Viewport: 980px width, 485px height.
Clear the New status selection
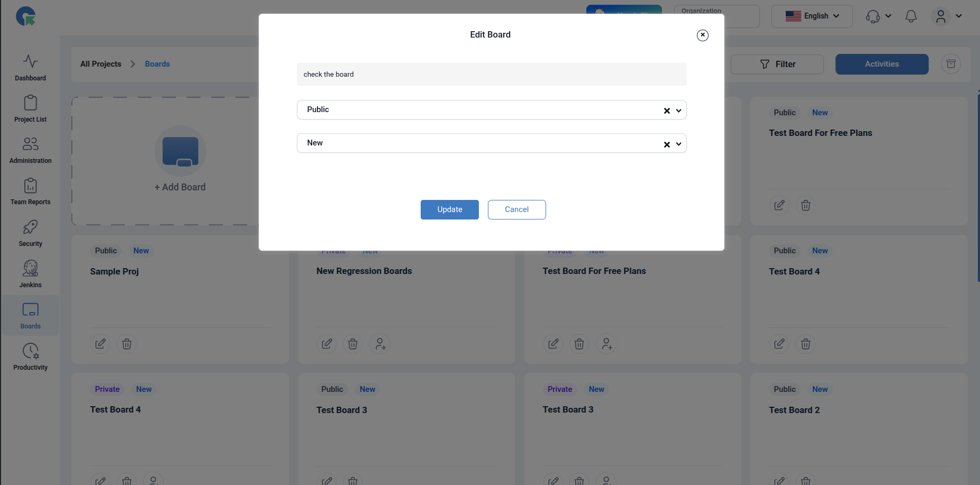click(x=667, y=144)
